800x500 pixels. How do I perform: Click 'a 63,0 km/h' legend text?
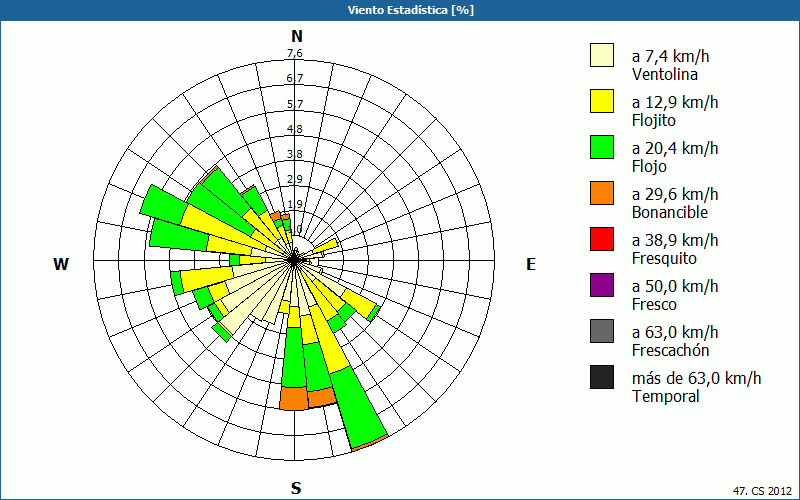(x=675, y=332)
